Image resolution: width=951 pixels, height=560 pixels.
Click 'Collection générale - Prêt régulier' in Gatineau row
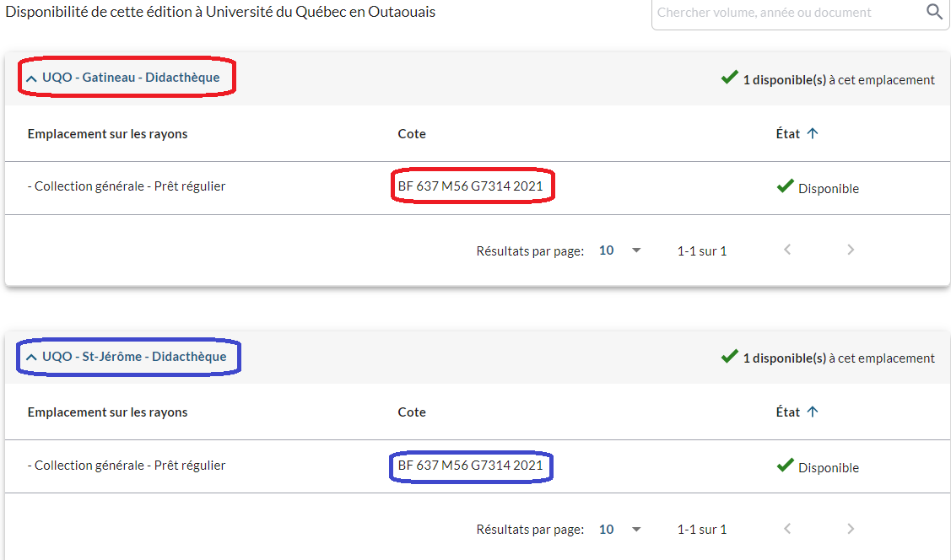pos(127,186)
